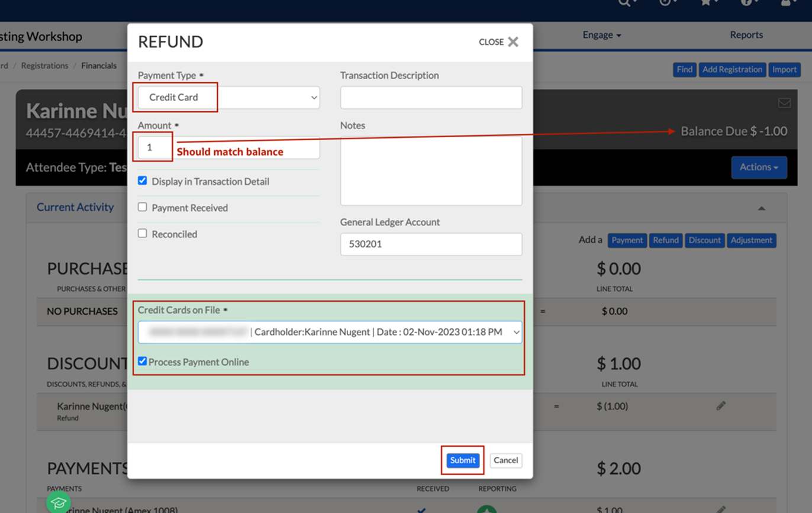Open the green graduation cap help widget
812x513 pixels.
pos(58,502)
